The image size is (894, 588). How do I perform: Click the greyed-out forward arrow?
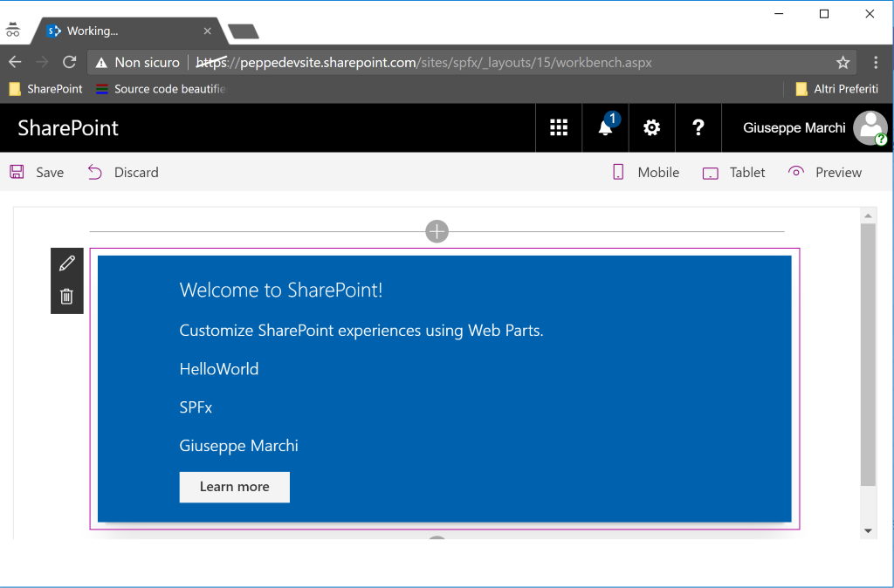tap(42, 62)
